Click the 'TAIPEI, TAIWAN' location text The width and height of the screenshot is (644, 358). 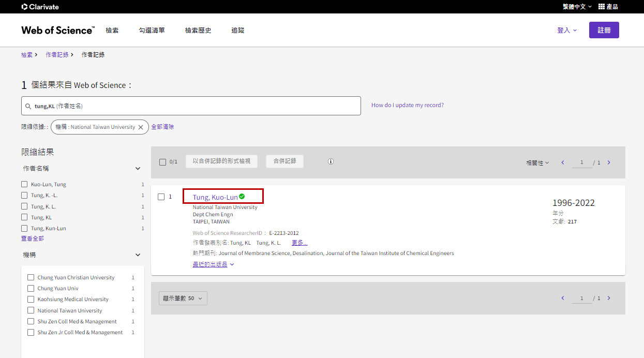point(211,221)
